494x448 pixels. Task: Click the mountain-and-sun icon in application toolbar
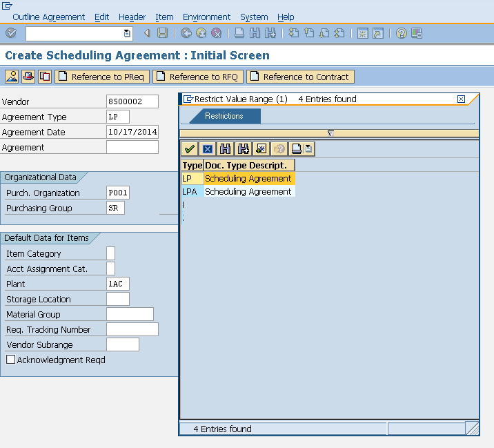pyautogui.click(x=12, y=77)
